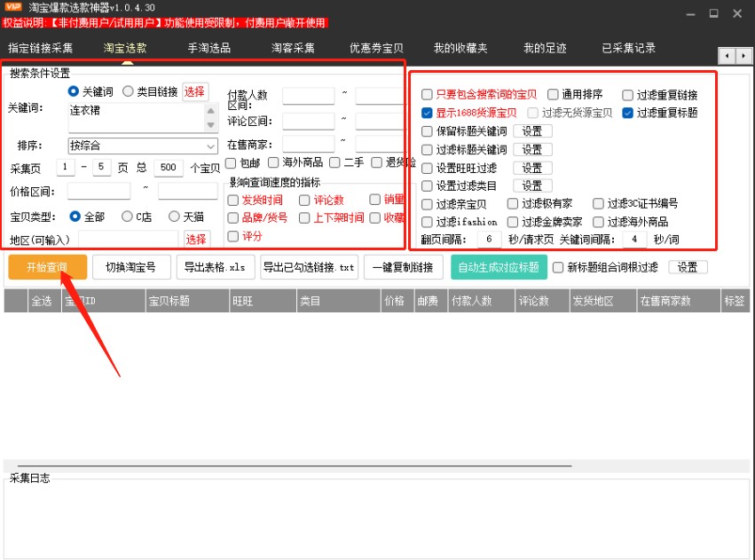
Task: Open 设置 for 过滤标题关键词
Action: tap(532, 150)
